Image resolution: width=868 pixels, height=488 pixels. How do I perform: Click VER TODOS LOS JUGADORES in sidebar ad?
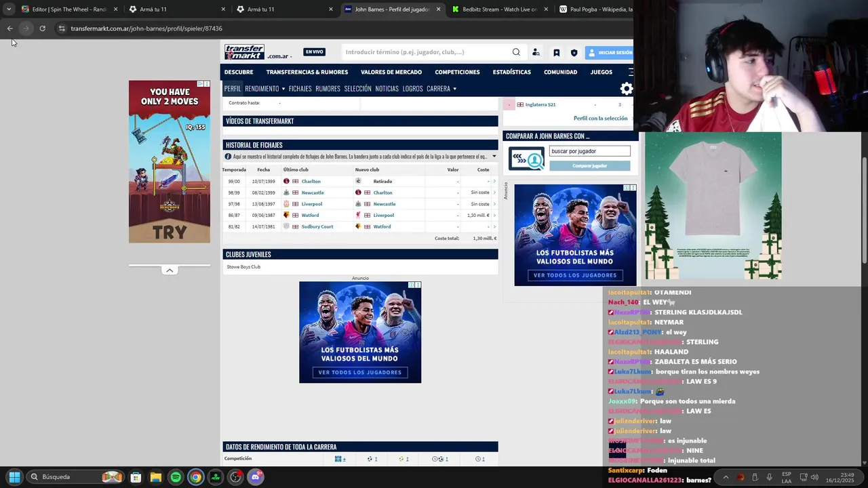pyautogui.click(x=575, y=275)
